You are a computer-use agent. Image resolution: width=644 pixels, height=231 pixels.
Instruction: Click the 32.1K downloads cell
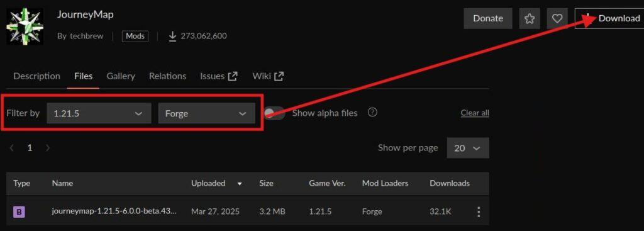click(x=441, y=211)
